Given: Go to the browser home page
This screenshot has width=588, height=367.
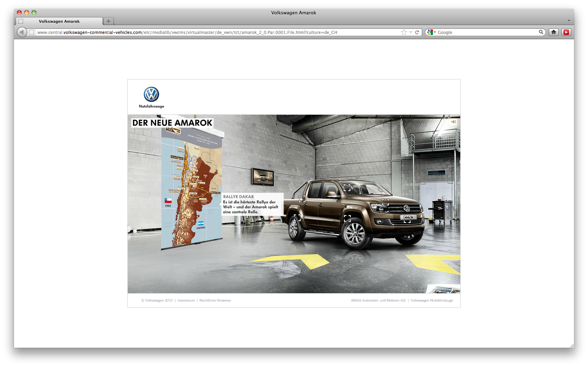Looking at the screenshot, I should (554, 32).
